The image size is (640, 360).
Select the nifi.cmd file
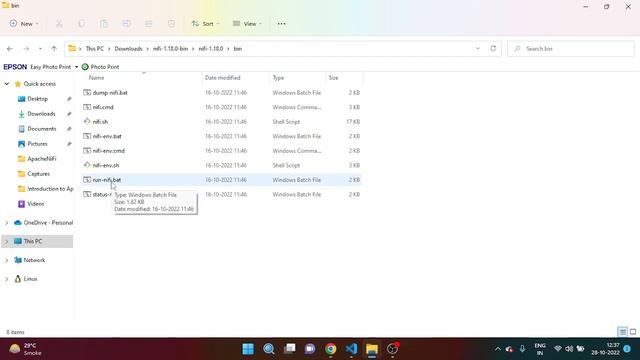click(x=222, y=107)
